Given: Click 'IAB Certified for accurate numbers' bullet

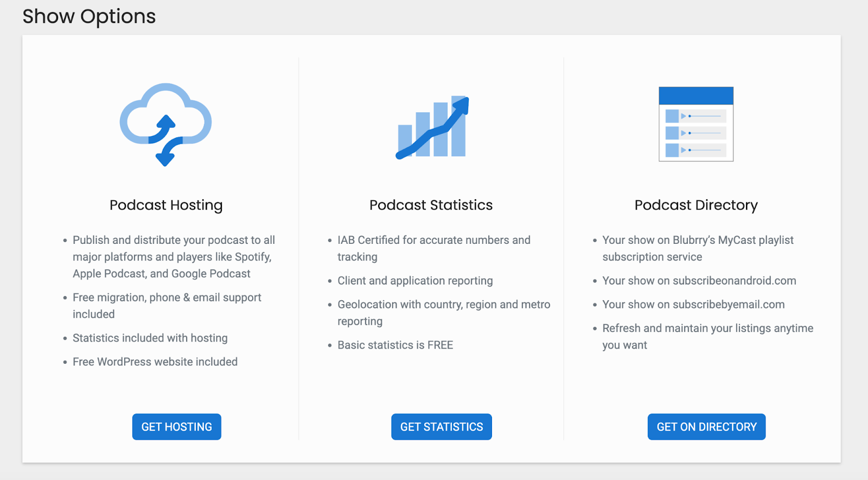Looking at the screenshot, I should 434,248.
